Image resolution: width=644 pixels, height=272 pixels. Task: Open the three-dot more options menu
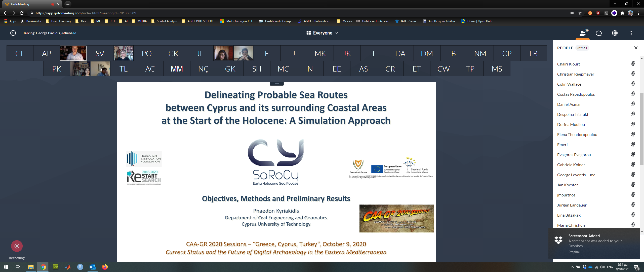[x=631, y=33]
